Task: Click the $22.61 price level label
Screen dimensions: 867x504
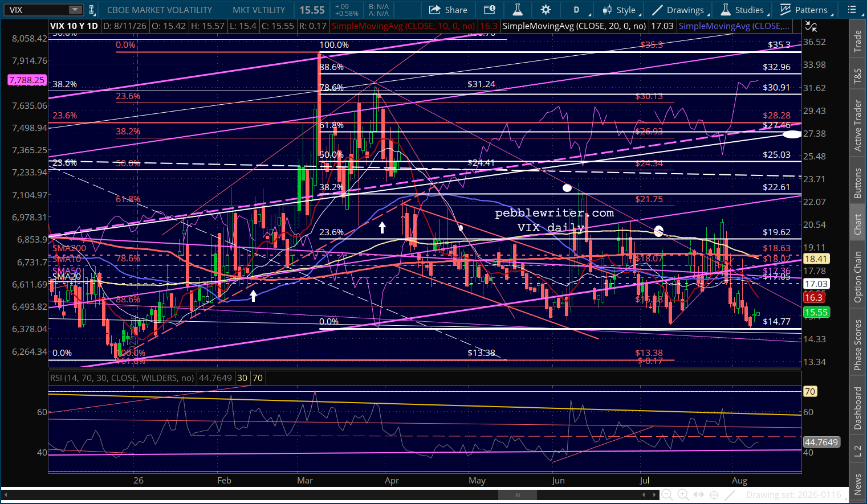Action: pos(776,187)
